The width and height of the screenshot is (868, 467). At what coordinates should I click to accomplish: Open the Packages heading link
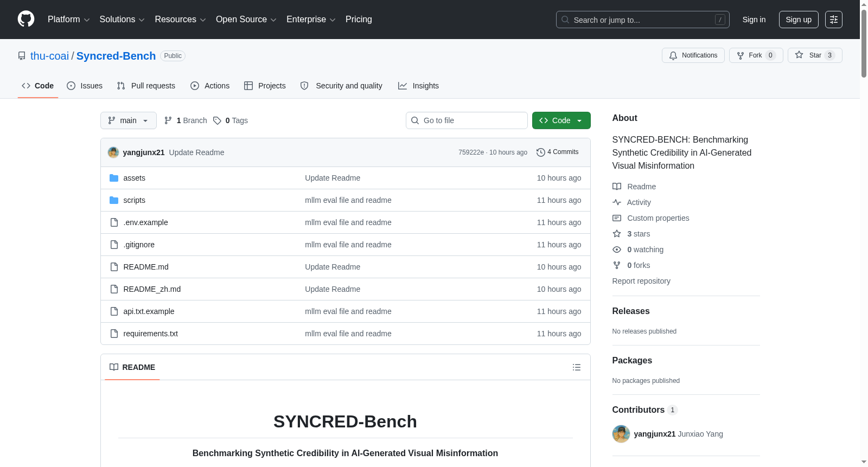tap(632, 360)
